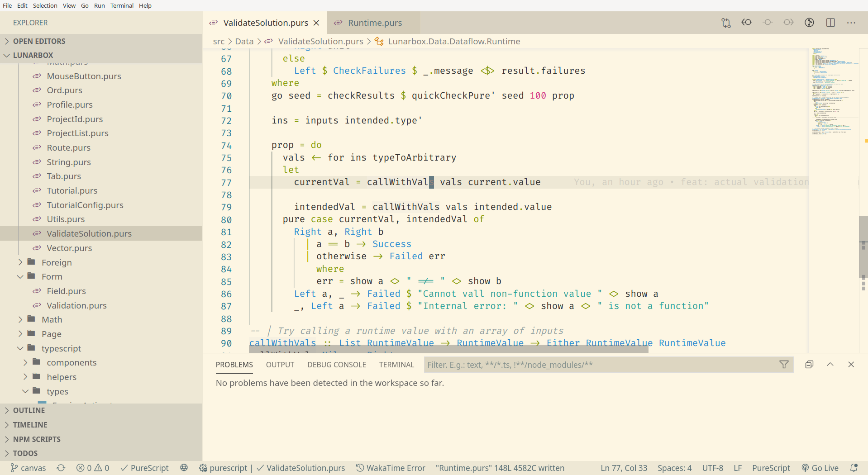868x475 pixels.
Task: Click the commit node icon in toolbar
Action: coord(768,23)
